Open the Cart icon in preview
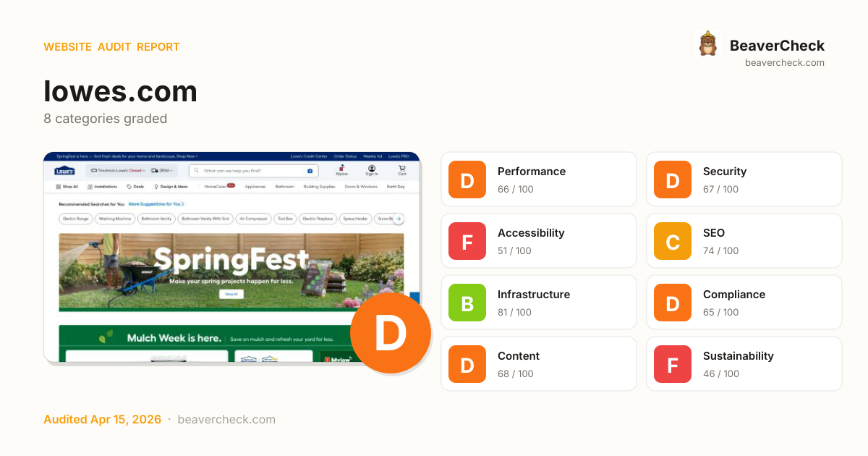868x456 pixels. tap(401, 171)
